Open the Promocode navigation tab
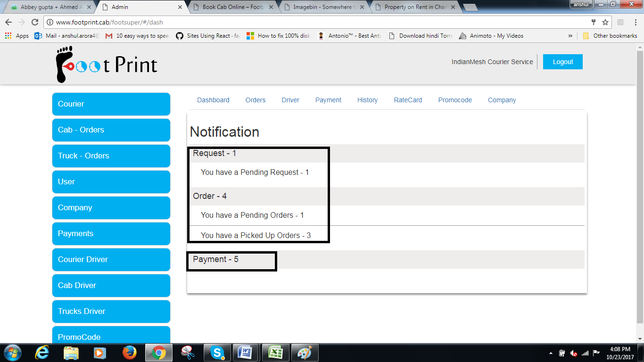Viewport: 644px width, 362px height. (455, 100)
